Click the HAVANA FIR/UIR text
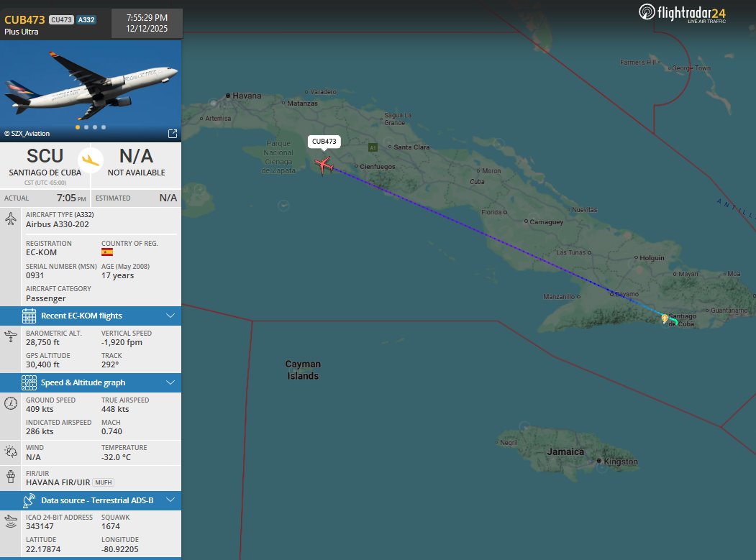The height and width of the screenshot is (560, 756). pyautogui.click(x=58, y=482)
